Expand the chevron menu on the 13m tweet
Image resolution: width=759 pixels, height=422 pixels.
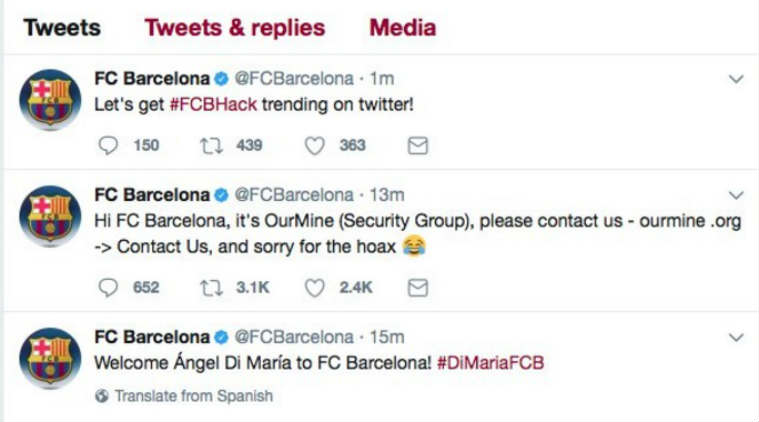point(736,195)
